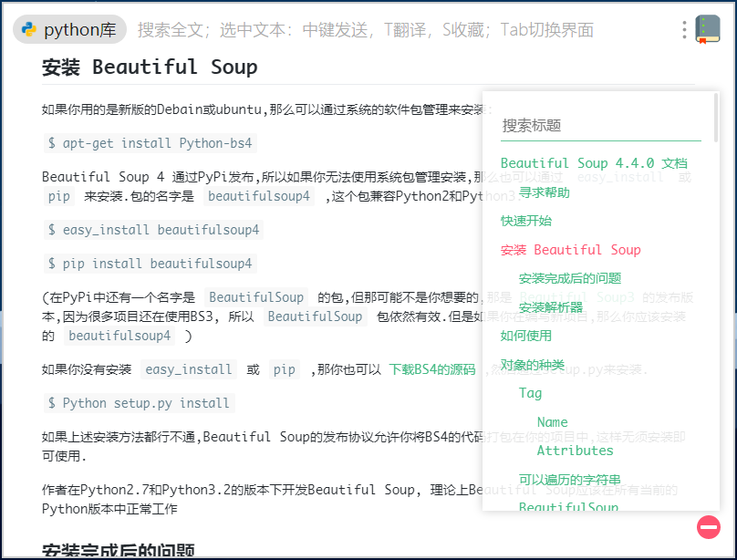Open the 快速开始 outline entry
737x560 pixels.
[x=526, y=221]
